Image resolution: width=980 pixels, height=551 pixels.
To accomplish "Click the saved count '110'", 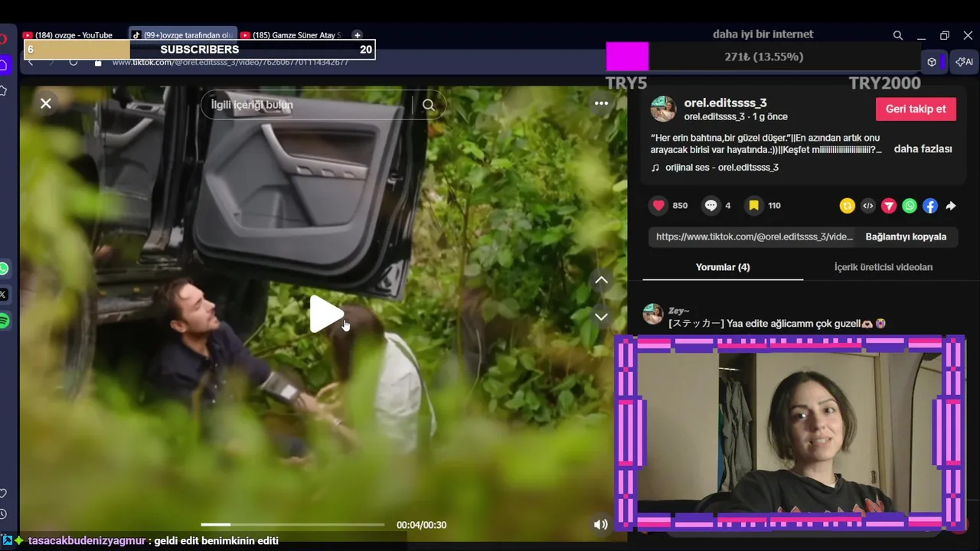I will pyautogui.click(x=774, y=206).
